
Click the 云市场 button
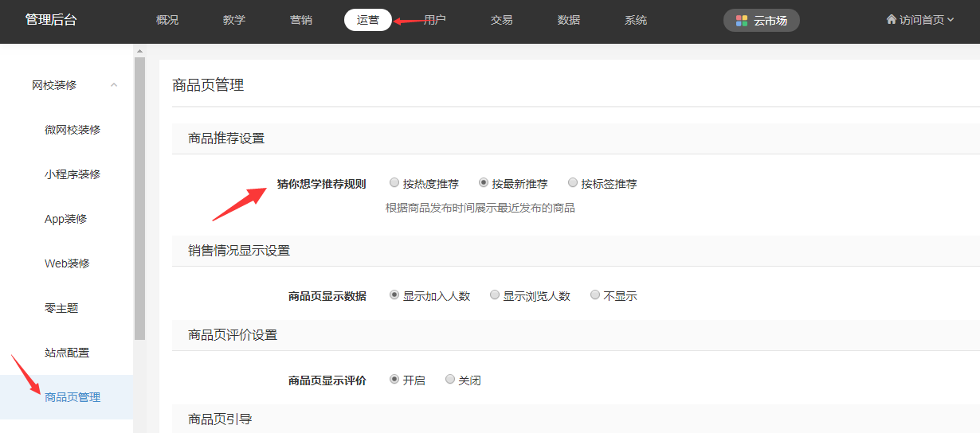point(762,21)
